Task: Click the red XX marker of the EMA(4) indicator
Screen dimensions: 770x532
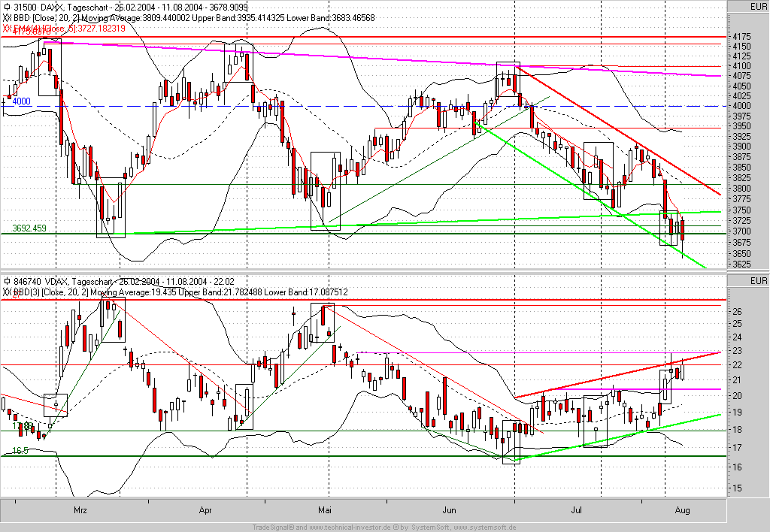Action: click(7, 28)
